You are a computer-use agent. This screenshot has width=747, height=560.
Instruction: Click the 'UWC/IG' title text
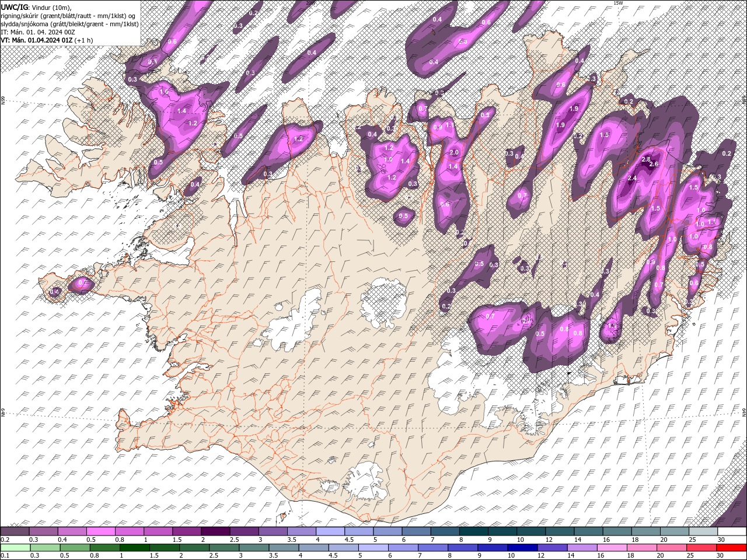15,6
